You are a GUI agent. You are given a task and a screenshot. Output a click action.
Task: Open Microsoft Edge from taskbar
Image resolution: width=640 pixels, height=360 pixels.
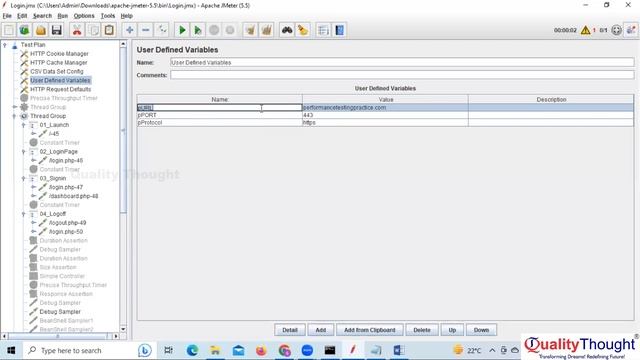pyautogui.click(x=192, y=351)
